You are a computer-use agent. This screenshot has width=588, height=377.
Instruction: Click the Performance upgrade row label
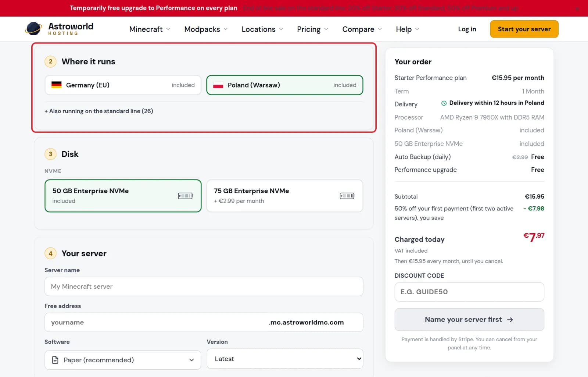[426, 170]
